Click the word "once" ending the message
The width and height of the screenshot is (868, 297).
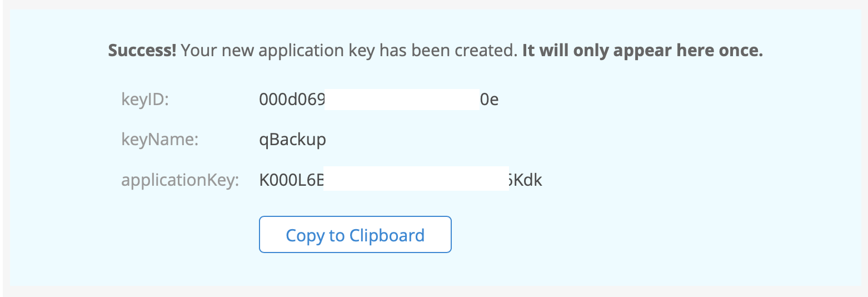point(739,51)
